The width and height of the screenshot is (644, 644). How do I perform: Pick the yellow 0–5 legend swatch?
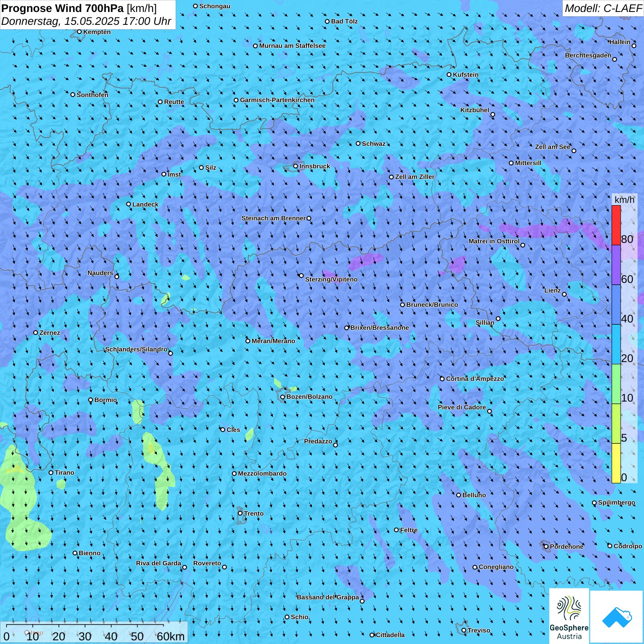616,463
